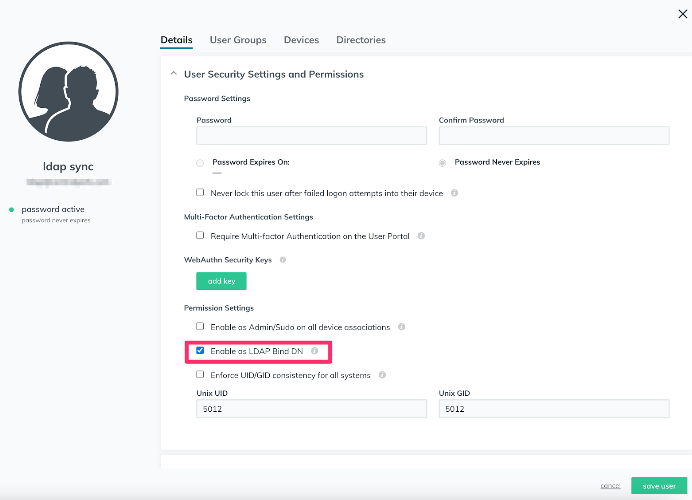
Task: Select the Password Expires On radio option
Action: [200, 162]
